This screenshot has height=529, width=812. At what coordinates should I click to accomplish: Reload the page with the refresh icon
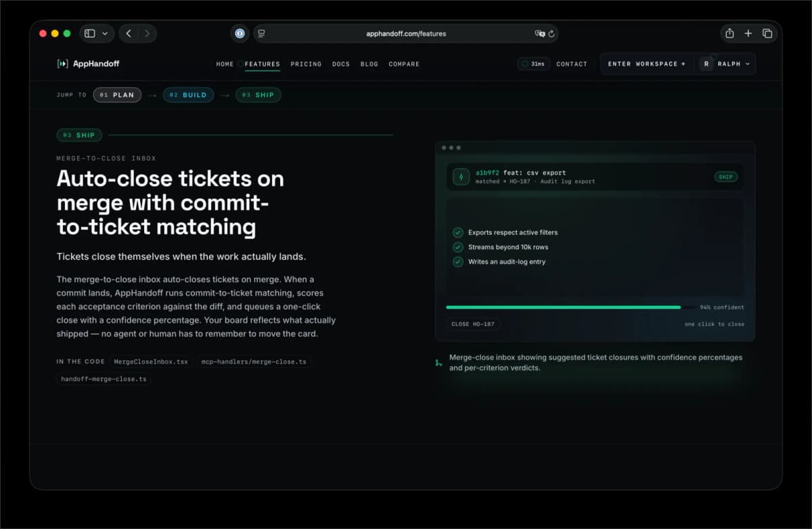point(551,33)
